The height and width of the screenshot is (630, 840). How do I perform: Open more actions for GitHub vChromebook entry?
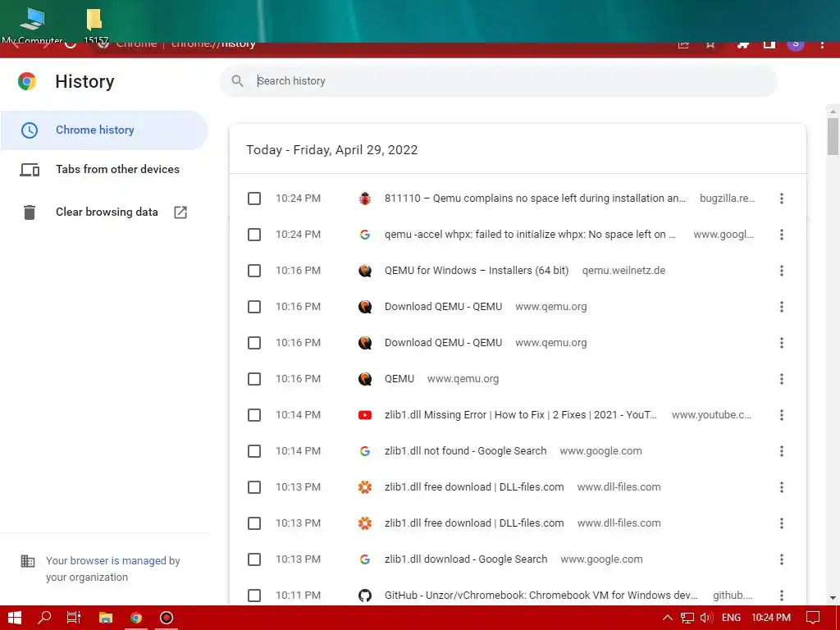point(782,596)
